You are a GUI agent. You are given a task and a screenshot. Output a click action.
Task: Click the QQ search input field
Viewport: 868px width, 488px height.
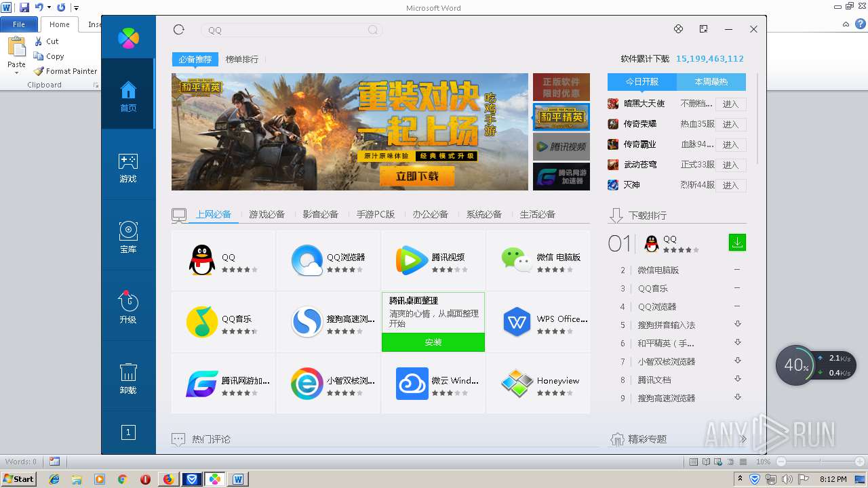[x=292, y=30]
